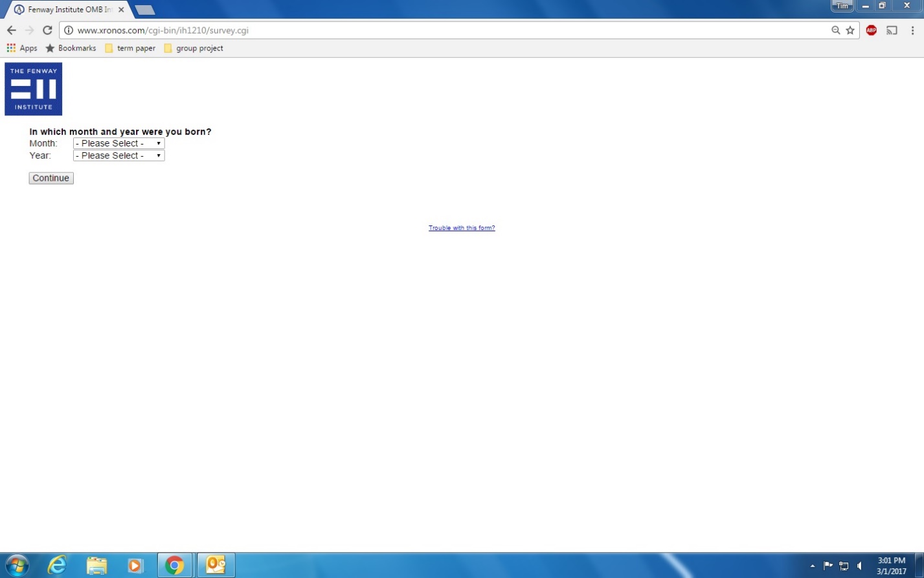The width and height of the screenshot is (924, 578).
Task: Click the question 'In which month and year were you born?'
Action: click(x=120, y=132)
